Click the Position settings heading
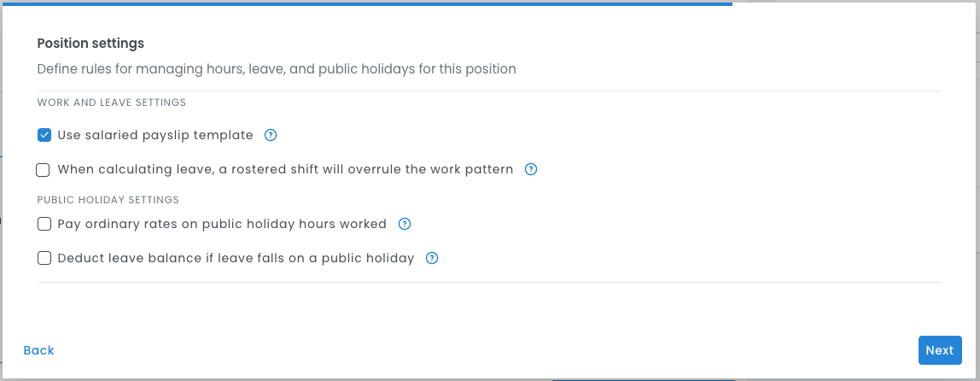The height and width of the screenshot is (381, 980). click(90, 43)
